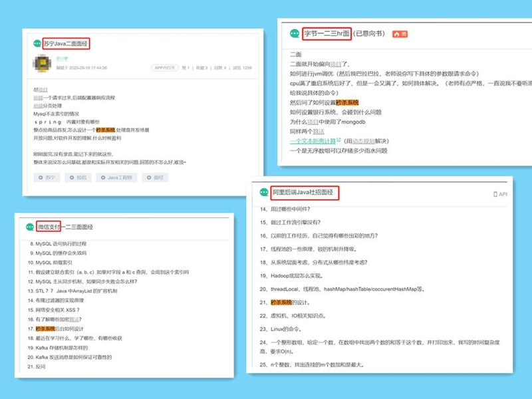This screenshot has width=532, height=399.
Task: Click highlighted 秒杀系统 in 微信支付 item 17
Action: [x=45, y=329]
